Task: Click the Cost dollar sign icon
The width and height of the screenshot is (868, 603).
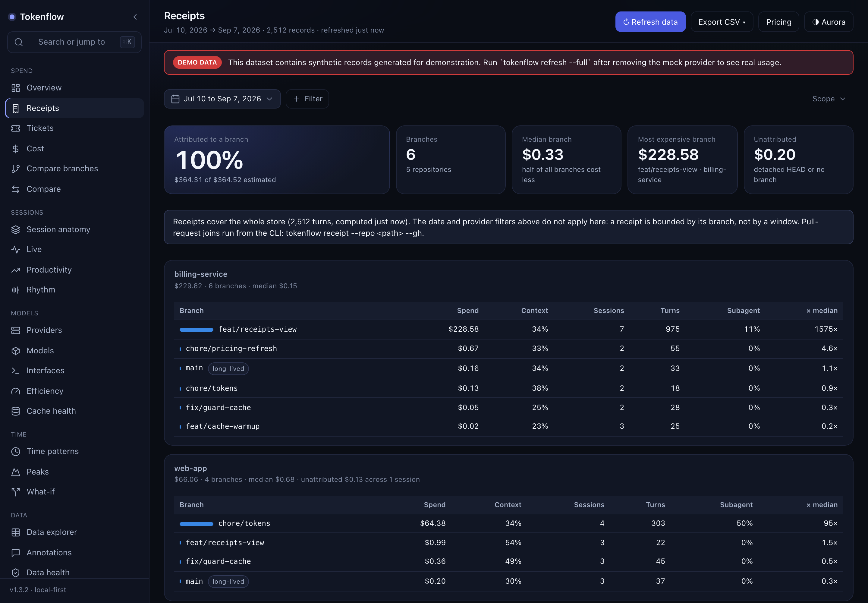Action: pyautogui.click(x=15, y=149)
